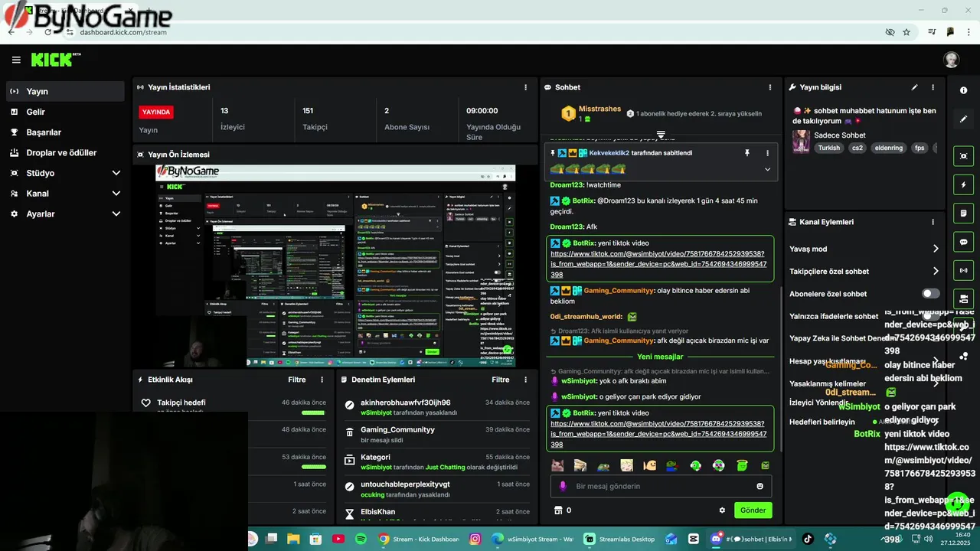Image resolution: width=980 pixels, height=551 pixels.
Task: Expand the pinned message chevron
Action: 767,169
